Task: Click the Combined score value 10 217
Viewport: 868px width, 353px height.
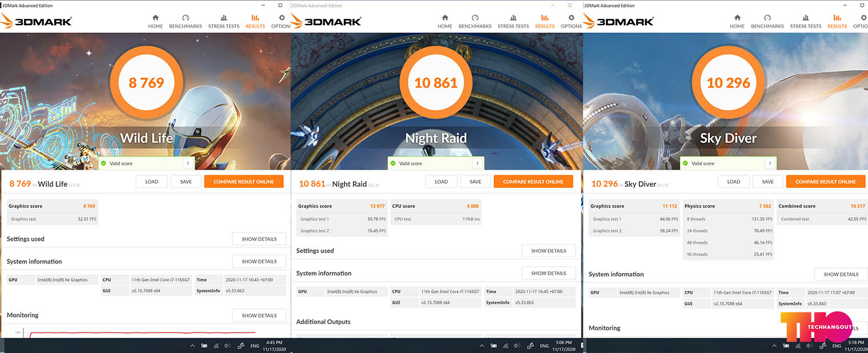Action: tap(858, 206)
